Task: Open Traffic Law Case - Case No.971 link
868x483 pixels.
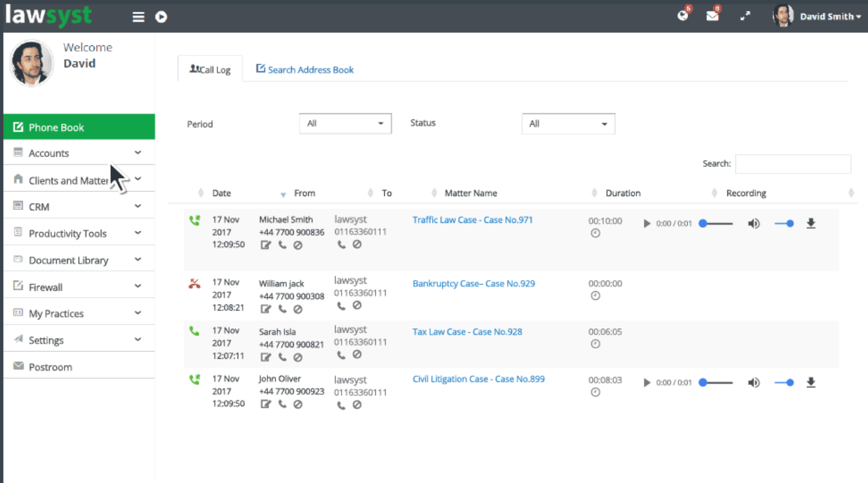Action: 472,220
